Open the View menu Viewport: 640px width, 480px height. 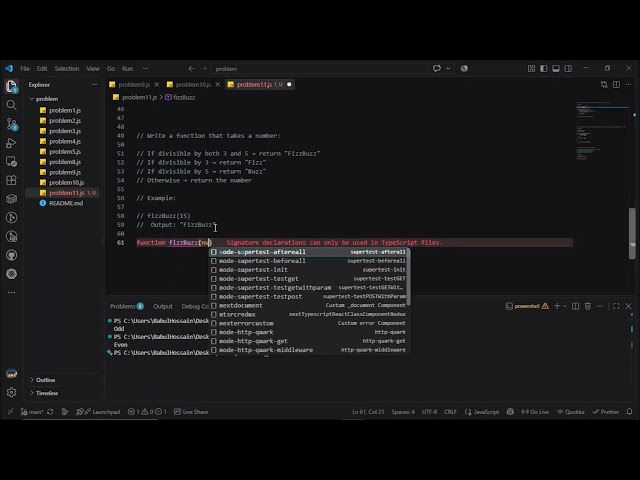[93, 69]
